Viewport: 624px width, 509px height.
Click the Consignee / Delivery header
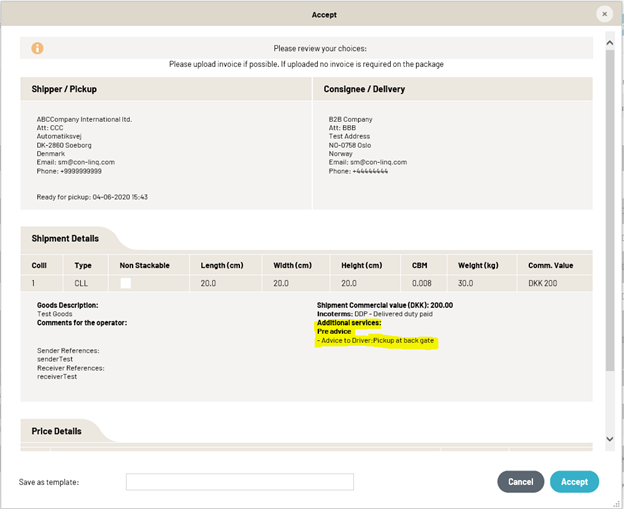click(364, 89)
